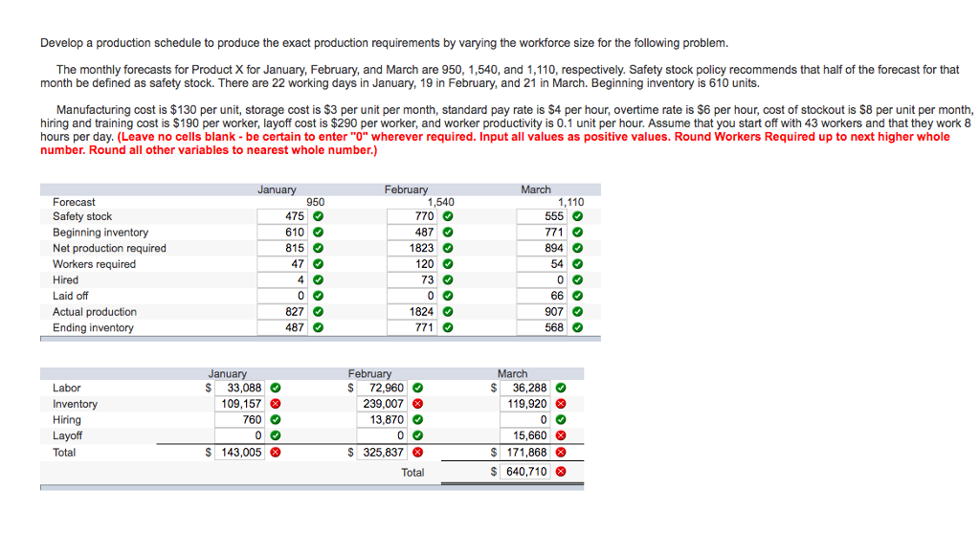This screenshot has height=534, width=980.
Task: Click the March forecast value 1,110
Action: pos(570,202)
